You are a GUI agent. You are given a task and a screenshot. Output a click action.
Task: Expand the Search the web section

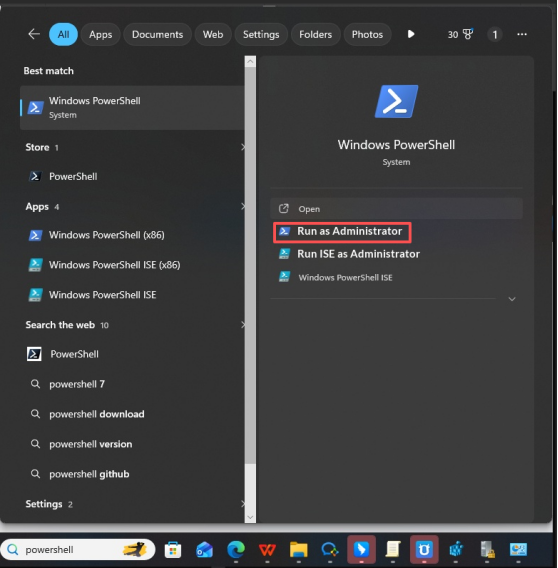(x=243, y=325)
